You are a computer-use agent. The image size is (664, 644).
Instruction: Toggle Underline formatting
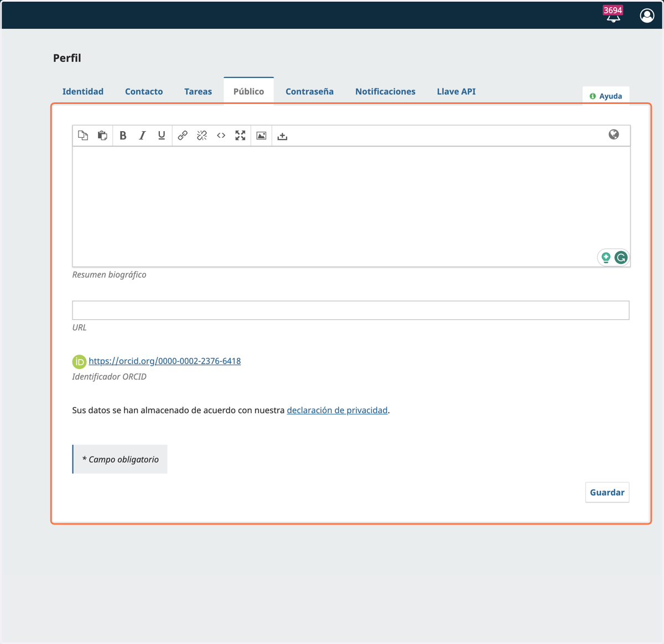(x=162, y=136)
